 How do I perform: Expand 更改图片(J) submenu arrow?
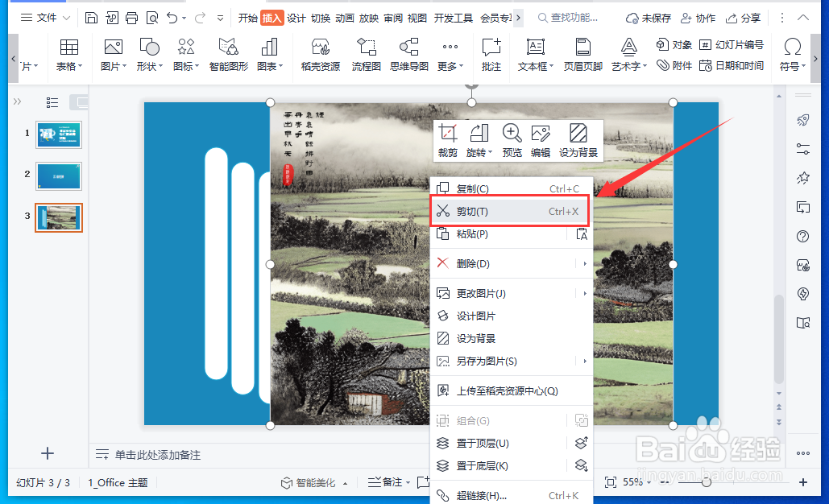585,293
